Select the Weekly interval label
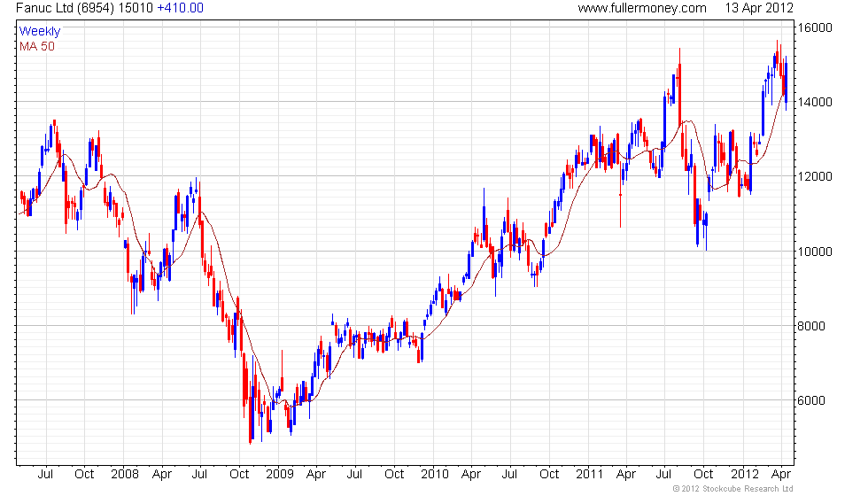The height and width of the screenshot is (496, 868). (x=40, y=32)
